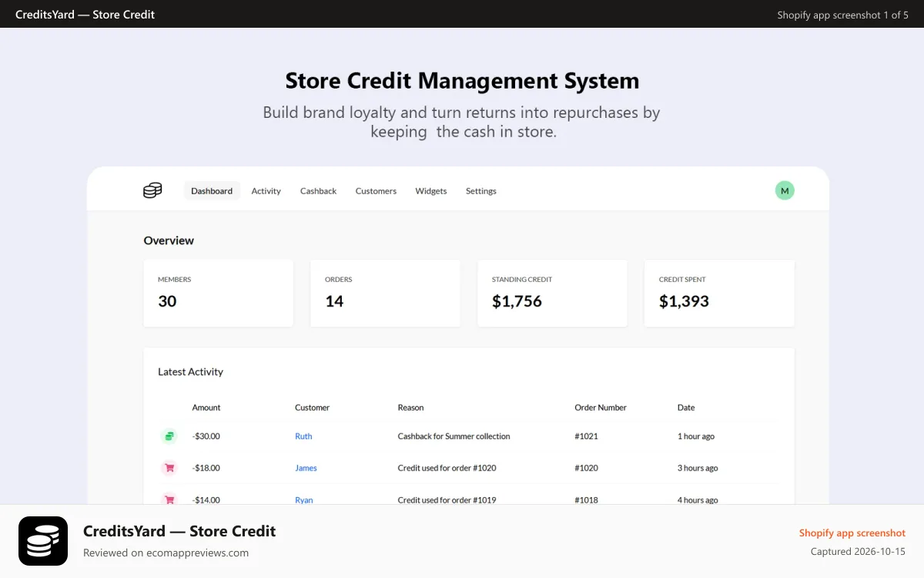The width and height of the screenshot is (924, 578).
Task: Click the '4 hours ago' date
Action: (x=698, y=499)
